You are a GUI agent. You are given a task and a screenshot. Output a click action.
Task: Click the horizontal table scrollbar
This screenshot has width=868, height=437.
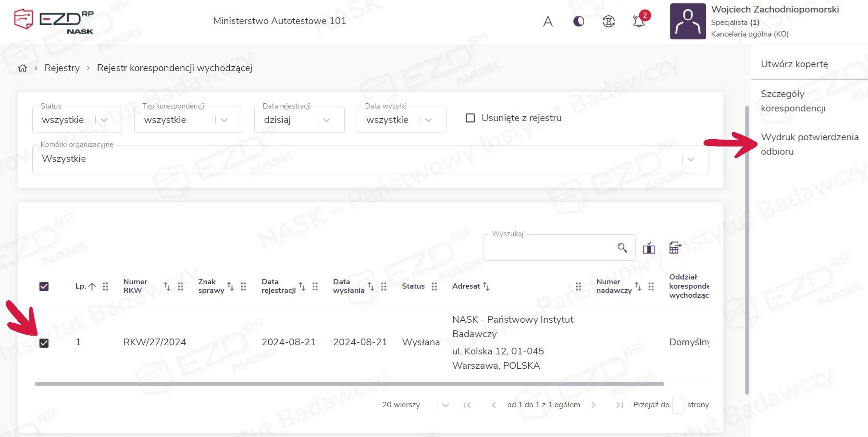coord(349,384)
